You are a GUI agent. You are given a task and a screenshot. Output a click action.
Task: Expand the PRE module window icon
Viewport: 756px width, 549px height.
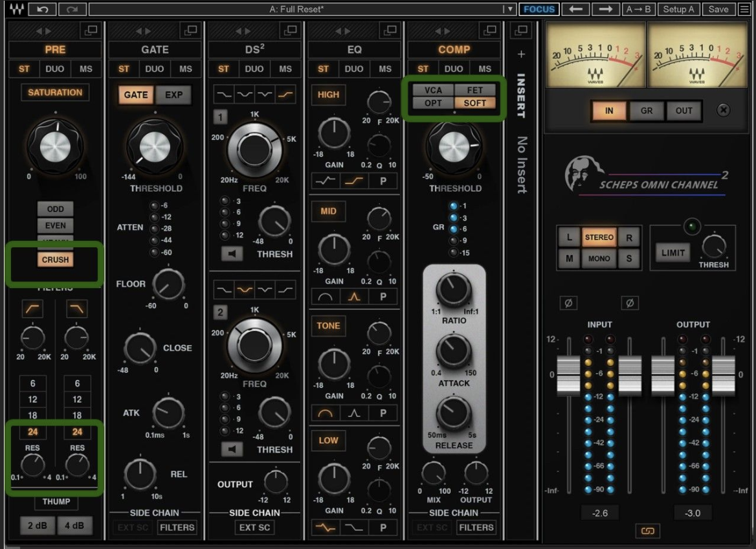coord(91,30)
